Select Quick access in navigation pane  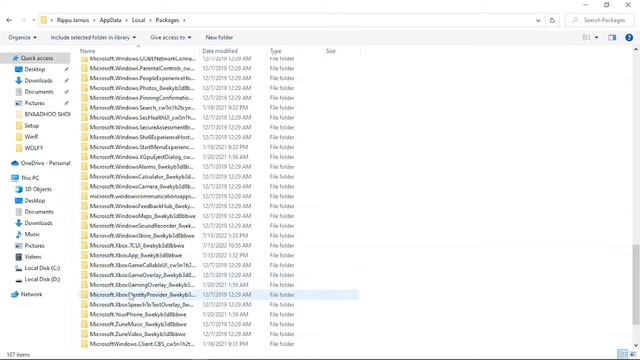(x=37, y=58)
